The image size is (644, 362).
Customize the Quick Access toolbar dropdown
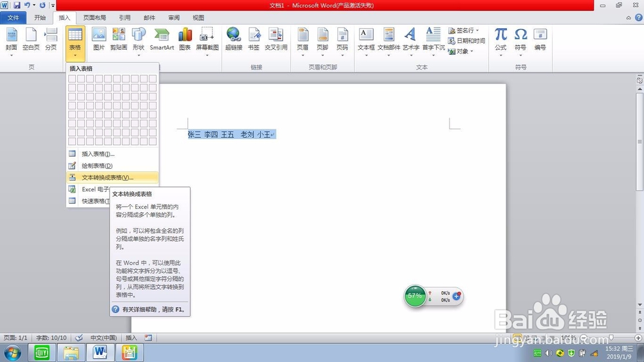click(53, 5)
